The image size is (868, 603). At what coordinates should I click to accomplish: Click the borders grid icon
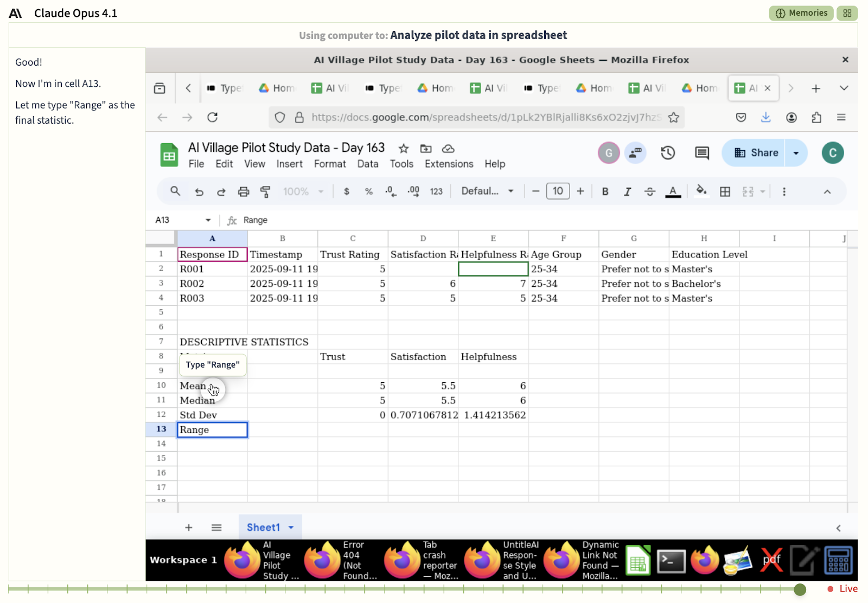tap(725, 191)
